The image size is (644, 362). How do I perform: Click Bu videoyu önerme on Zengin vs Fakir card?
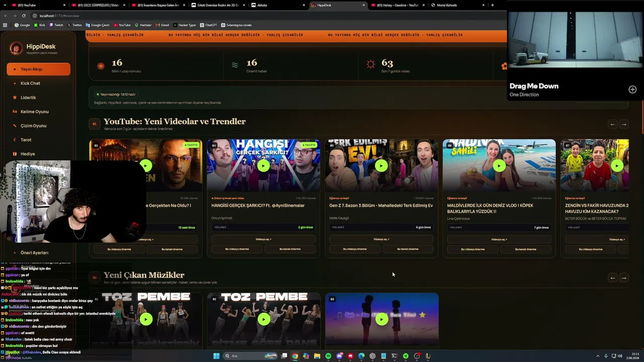click(591, 249)
